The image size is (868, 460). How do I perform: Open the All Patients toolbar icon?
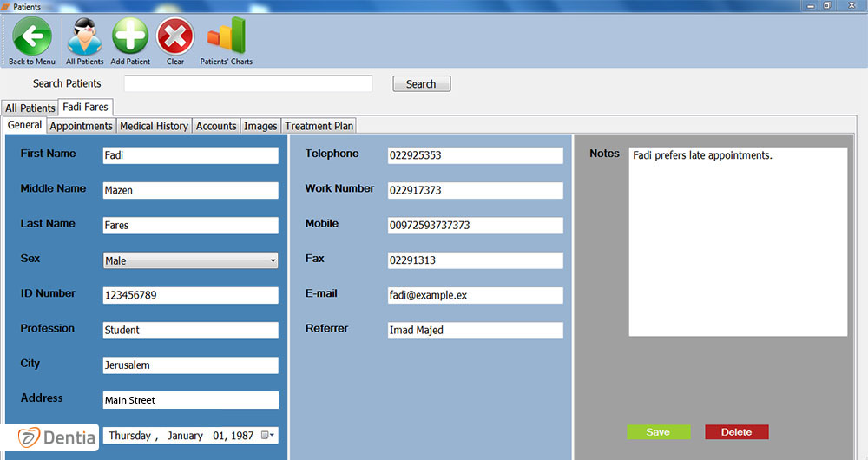[84, 37]
